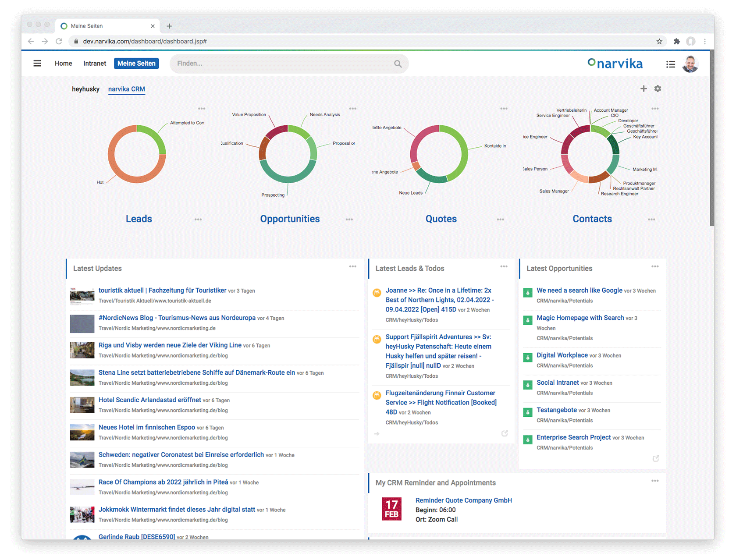Open three-dot menu next to Quotes title
The width and height of the screenshot is (743, 560).
(x=501, y=220)
